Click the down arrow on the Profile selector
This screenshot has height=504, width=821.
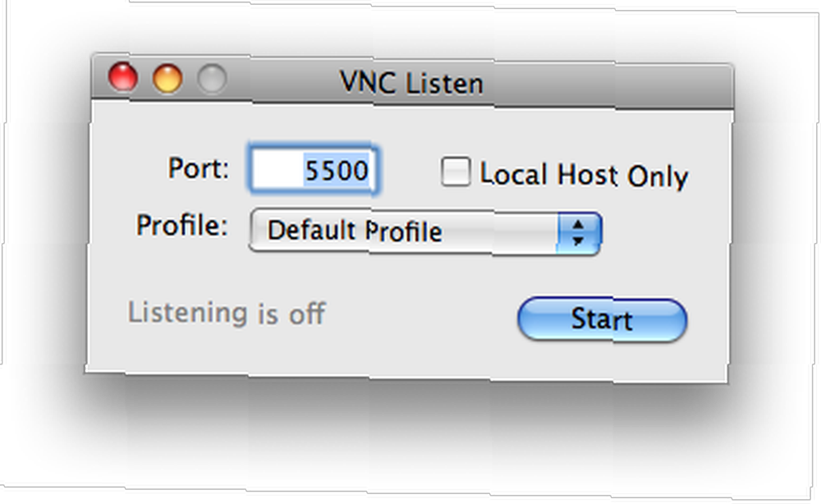click(x=578, y=241)
